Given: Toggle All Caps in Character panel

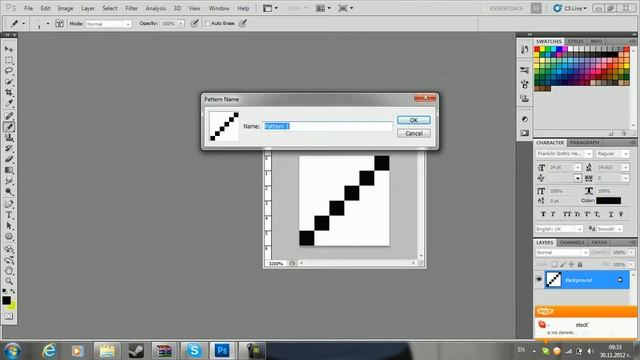Looking at the screenshot, I should tap(567, 214).
